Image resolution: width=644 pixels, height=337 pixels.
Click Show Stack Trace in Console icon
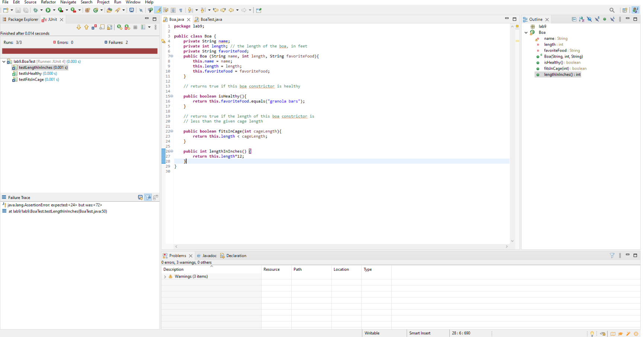[140, 198]
